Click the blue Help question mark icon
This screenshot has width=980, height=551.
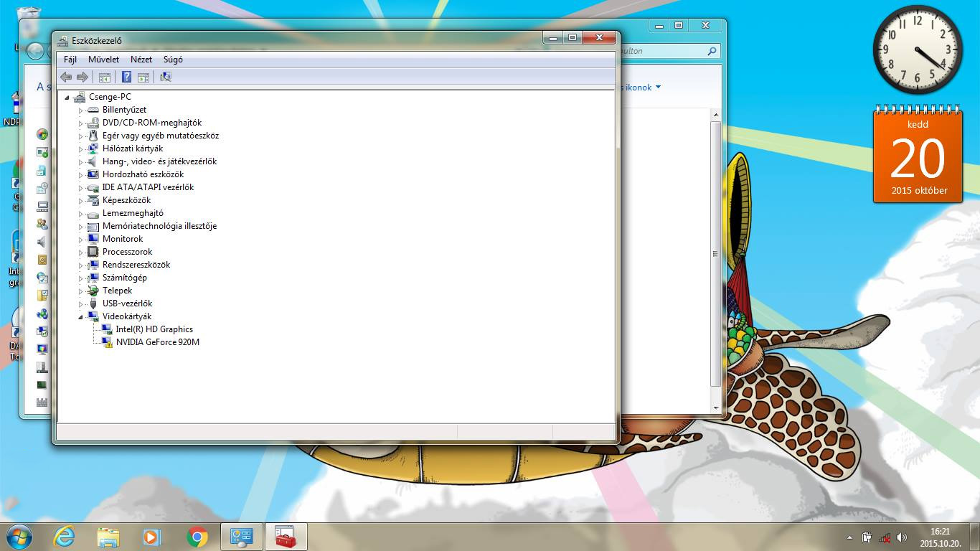[126, 77]
